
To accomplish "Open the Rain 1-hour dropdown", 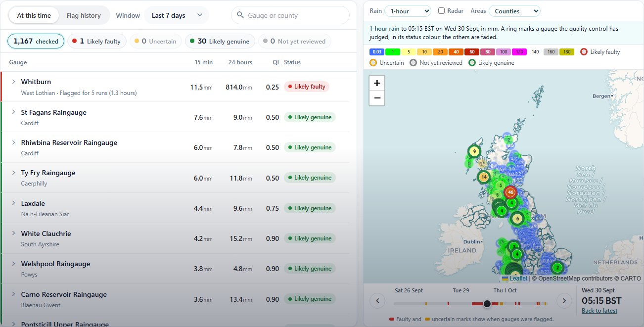I will click(x=408, y=11).
